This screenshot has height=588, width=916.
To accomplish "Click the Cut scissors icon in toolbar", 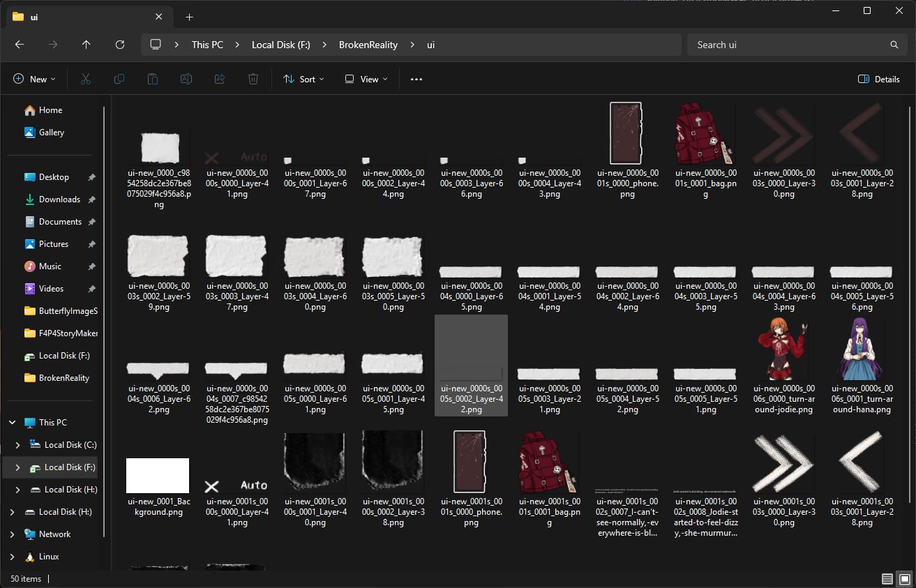I will click(86, 80).
